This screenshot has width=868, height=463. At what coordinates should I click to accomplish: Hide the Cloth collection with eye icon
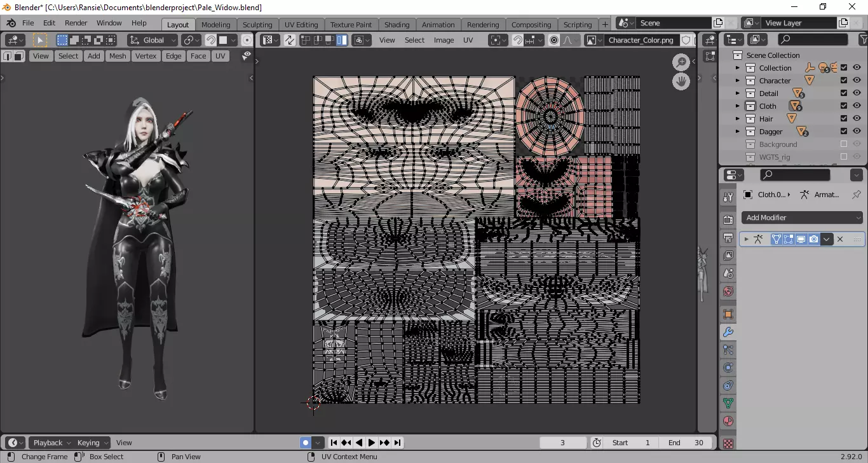[857, 106]
